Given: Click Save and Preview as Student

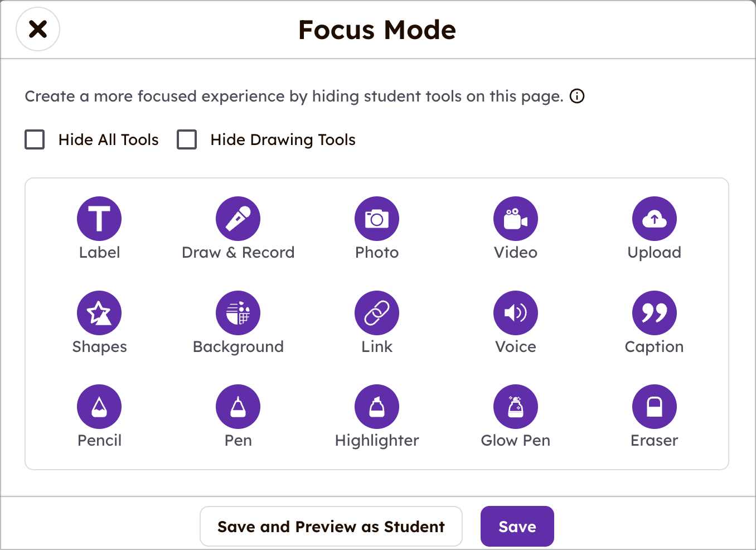Looking at the screenshot, I should (x=331, y=526).
